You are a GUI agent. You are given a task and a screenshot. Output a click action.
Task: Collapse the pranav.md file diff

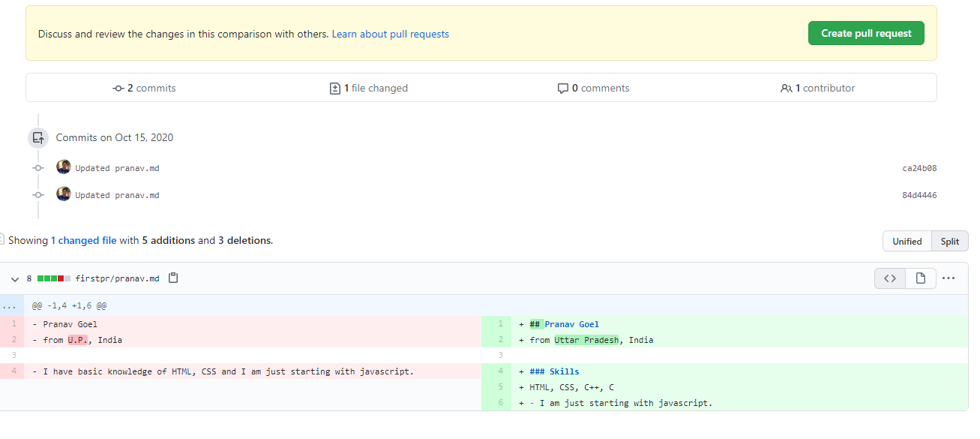[x=15, y=278]
